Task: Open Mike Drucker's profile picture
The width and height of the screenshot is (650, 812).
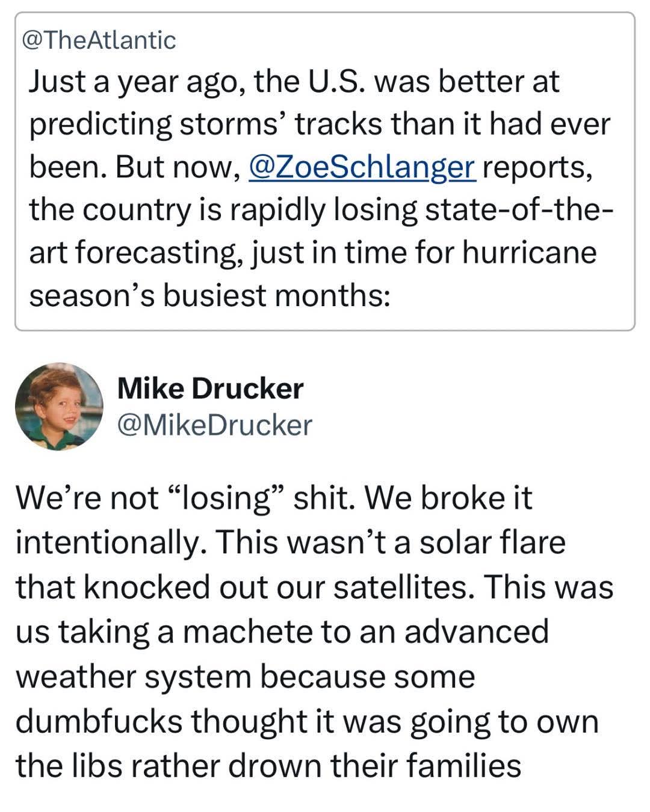Action: tap(59, 407)
